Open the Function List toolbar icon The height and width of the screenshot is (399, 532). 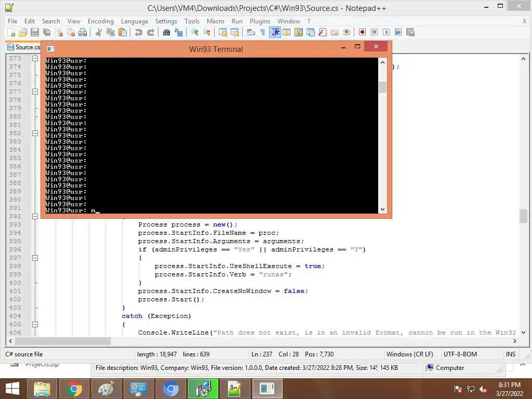pyautogui.click(x=322, y=32)
